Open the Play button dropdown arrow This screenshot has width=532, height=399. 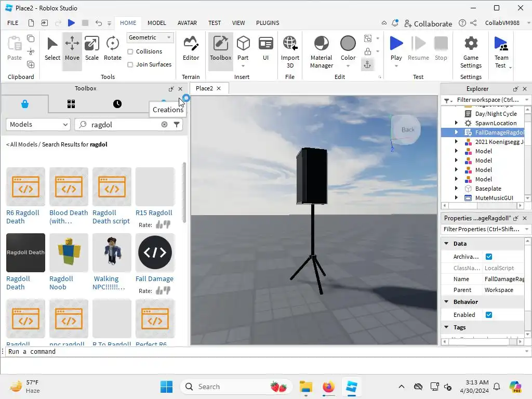point(396,66)
